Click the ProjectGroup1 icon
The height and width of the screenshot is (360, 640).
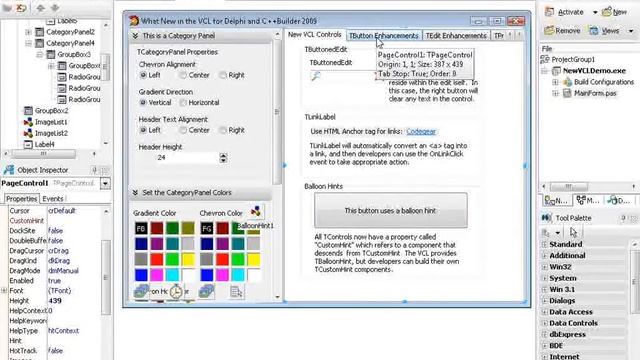[544, 59]
